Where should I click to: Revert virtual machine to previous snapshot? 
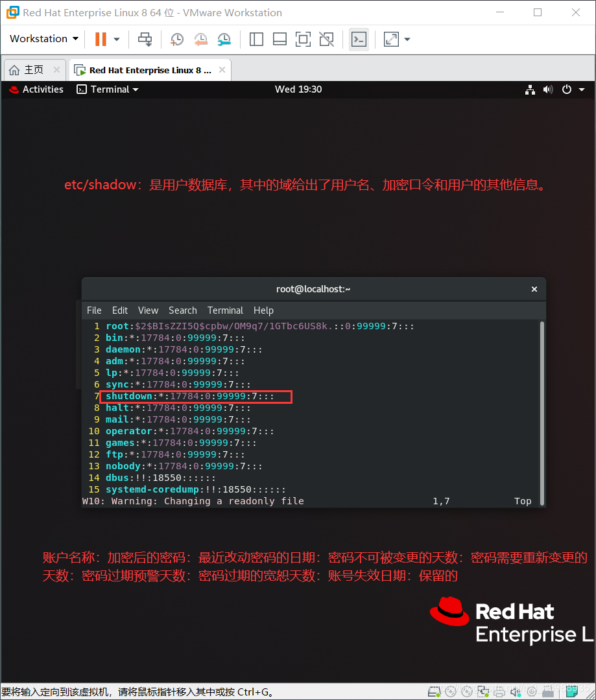(x=200, y=40)
